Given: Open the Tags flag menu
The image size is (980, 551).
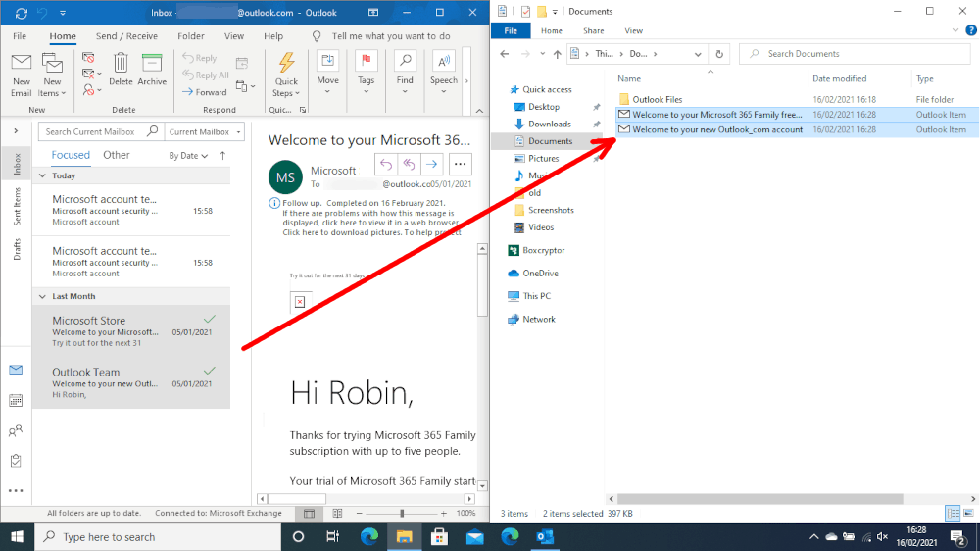Looking at the screenshot, I should point(366,74).
